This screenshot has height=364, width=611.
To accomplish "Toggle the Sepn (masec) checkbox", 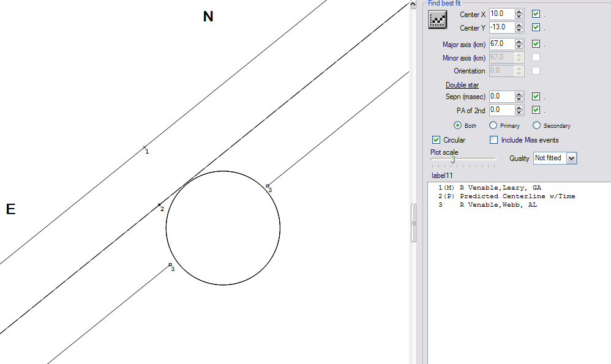I will [536, 96].
